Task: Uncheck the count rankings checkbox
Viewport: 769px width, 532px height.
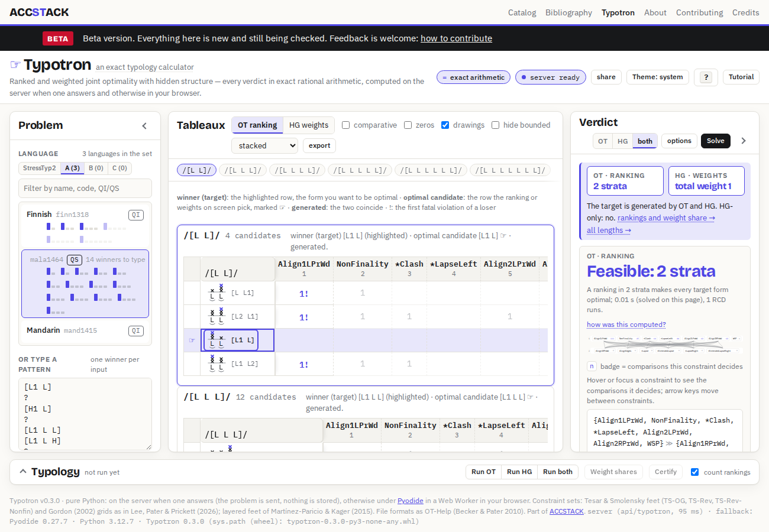Action: click(x=695, y=472)
